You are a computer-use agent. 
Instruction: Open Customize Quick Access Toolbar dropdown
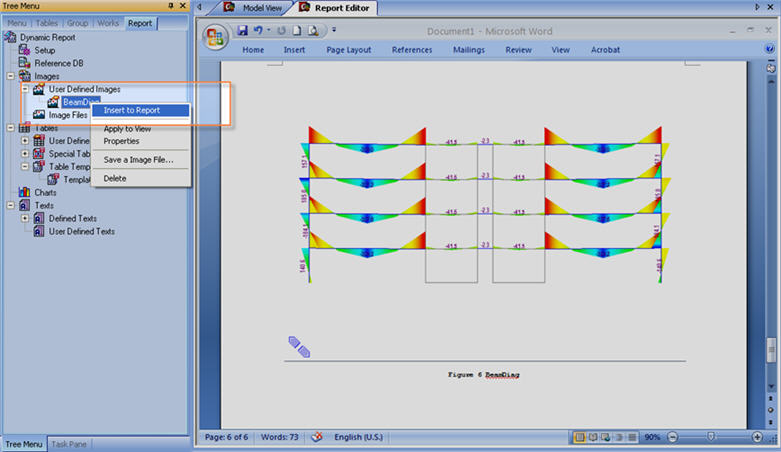click(x=334, y=30)
